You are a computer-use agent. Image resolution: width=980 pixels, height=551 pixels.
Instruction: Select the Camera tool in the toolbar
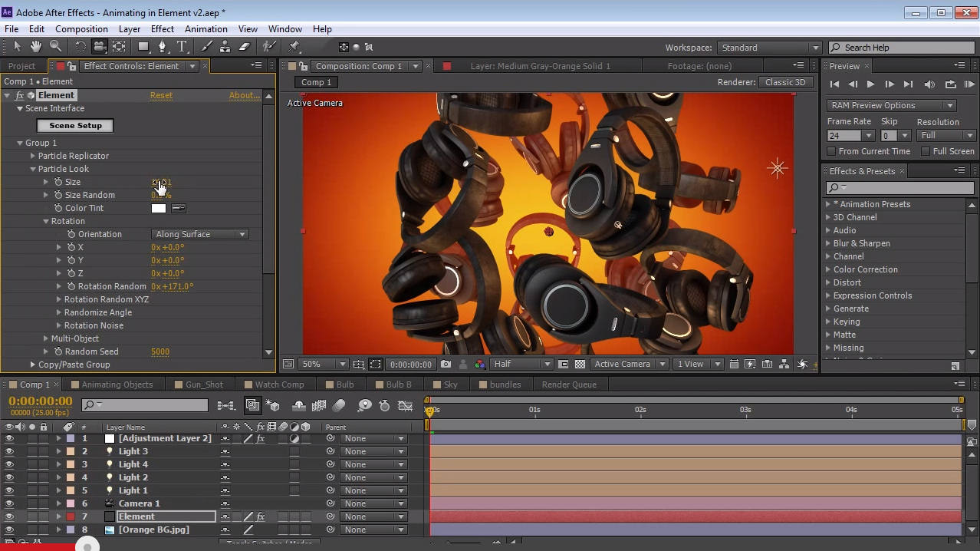(x=99, y=47)
